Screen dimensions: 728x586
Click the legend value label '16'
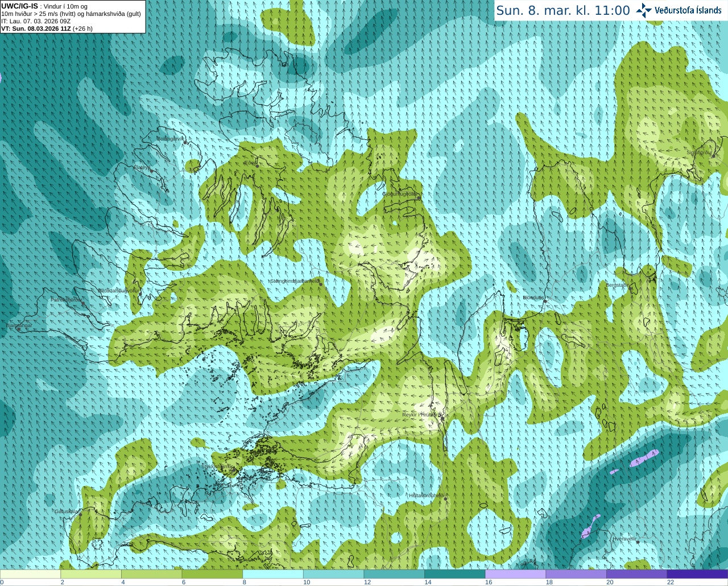click(x=489, y=582)
